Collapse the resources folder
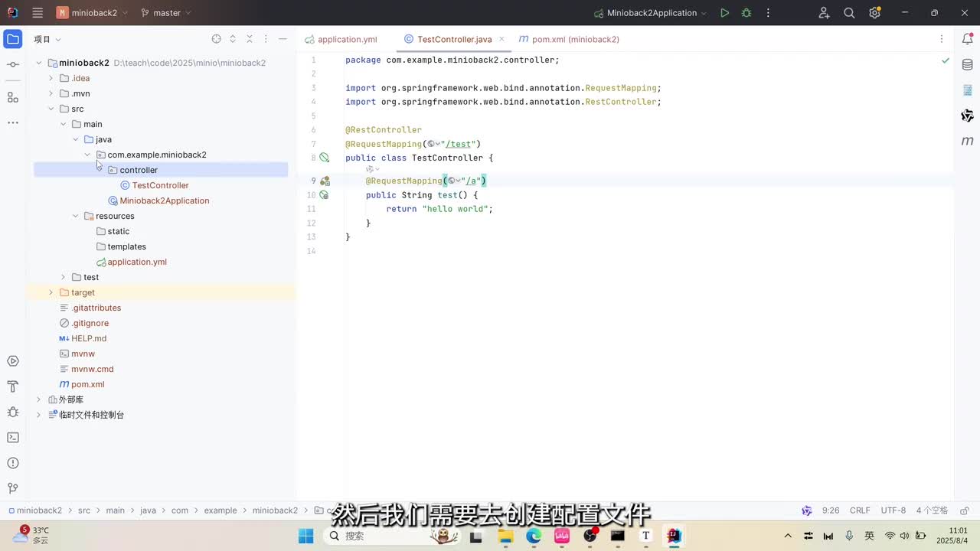This screenshot has width=980, height=551. pyautogui.click(x=76, y=216)
